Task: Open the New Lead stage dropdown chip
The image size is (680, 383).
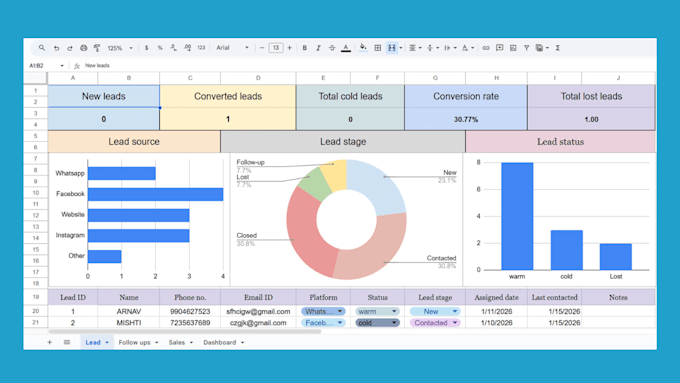Action: (x=435, y=311)
